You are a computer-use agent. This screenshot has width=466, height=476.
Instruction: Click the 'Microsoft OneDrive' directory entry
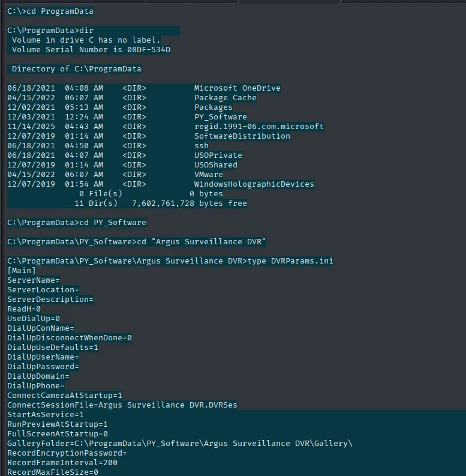coord(237,88)
